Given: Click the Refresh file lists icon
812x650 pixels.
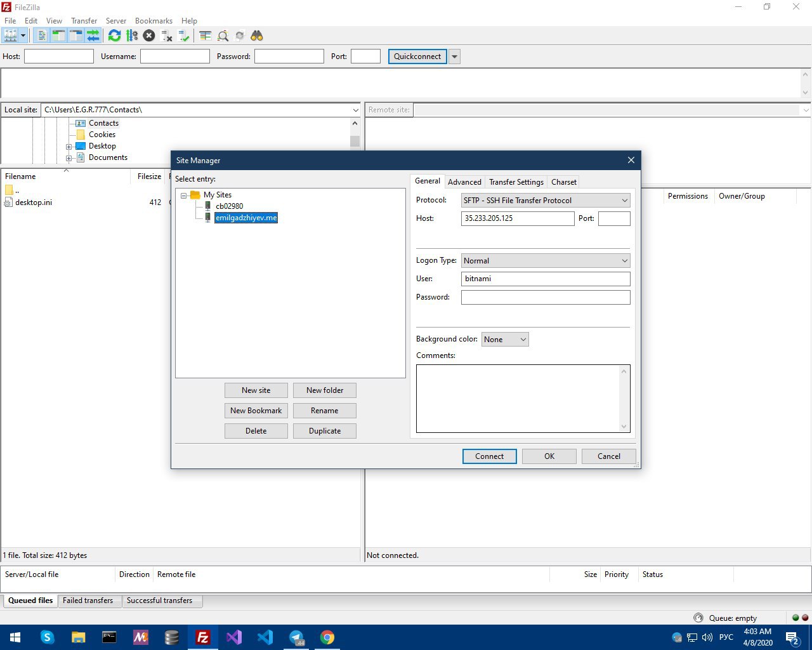Looking at the screenshot, I should click(x=114, y=36).
